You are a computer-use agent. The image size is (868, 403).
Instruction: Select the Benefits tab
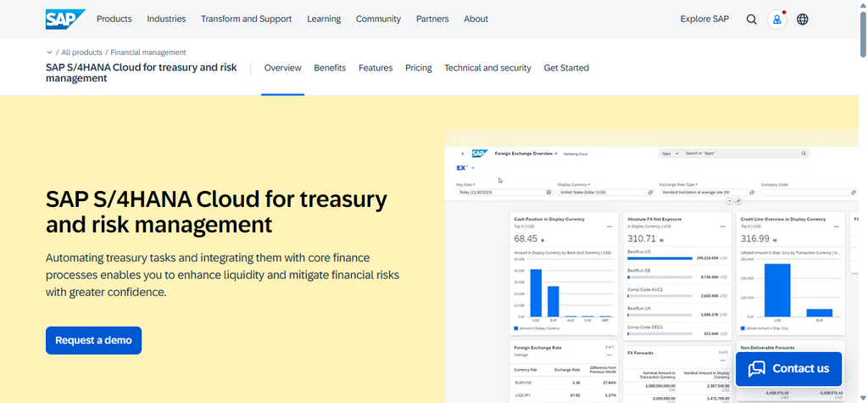[330, 68]
